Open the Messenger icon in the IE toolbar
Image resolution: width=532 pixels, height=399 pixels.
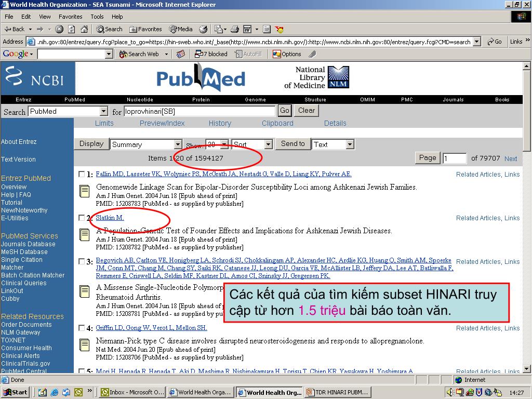pos(280,29)
